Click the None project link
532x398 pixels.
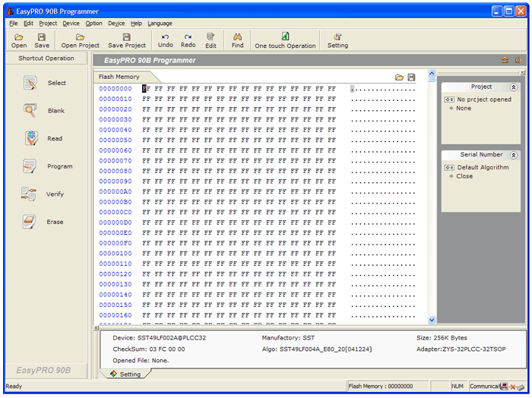click(x=464, y=108)
